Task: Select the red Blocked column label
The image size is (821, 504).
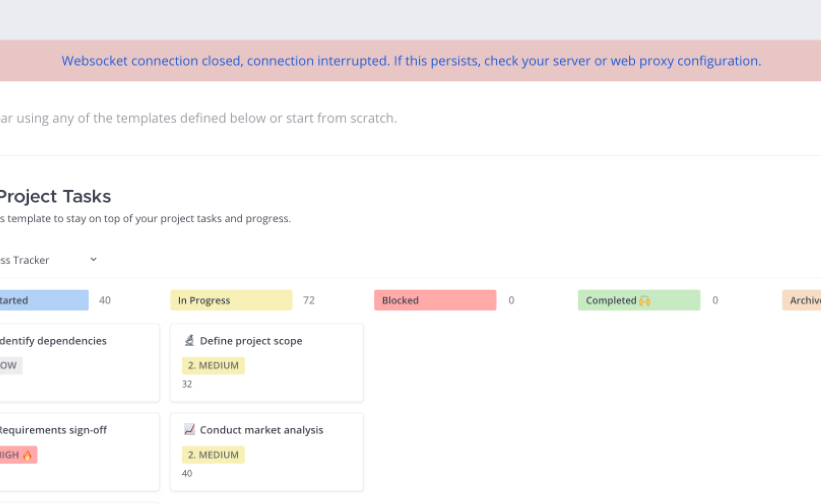Action: (435, 300)
